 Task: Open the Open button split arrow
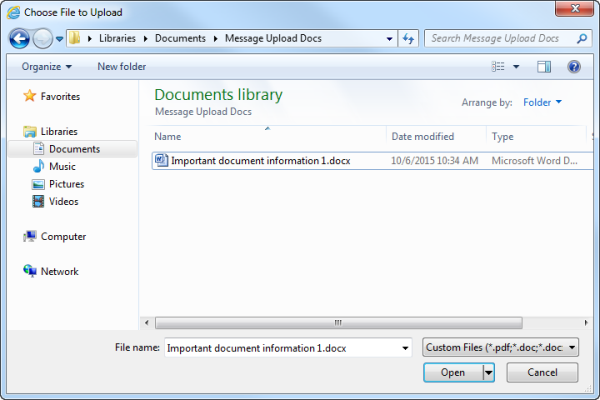pos(489,372)
